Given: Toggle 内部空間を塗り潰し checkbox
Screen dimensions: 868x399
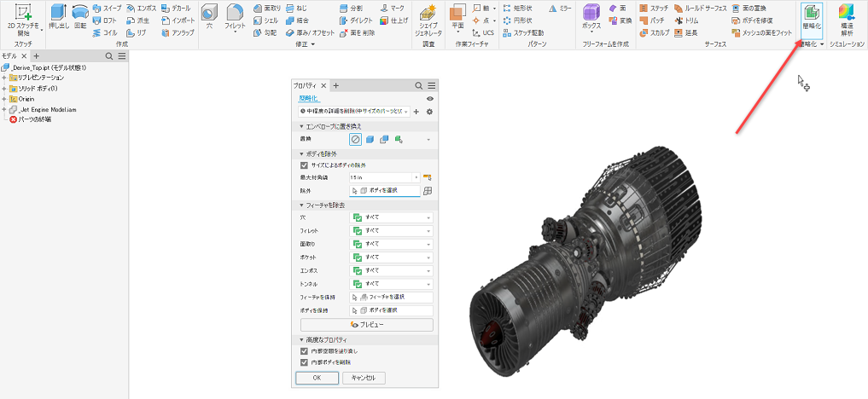Looking at the screenshot, I should pos(303,351).
